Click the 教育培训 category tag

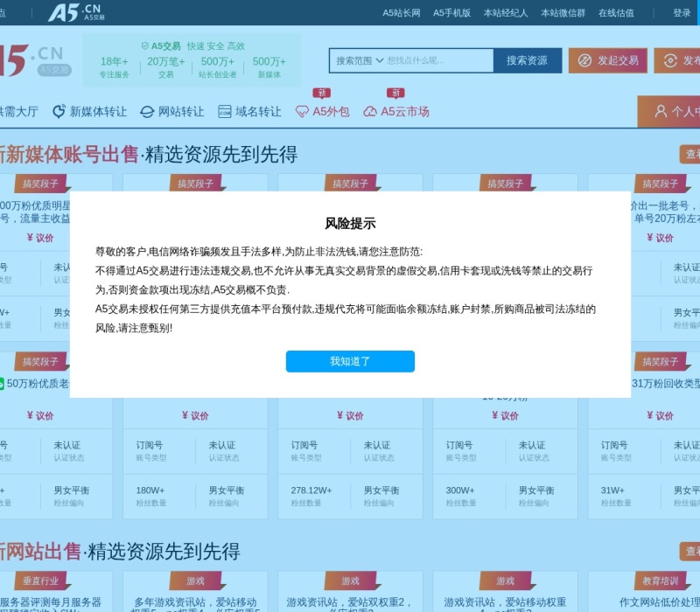(x=661, y=581)
